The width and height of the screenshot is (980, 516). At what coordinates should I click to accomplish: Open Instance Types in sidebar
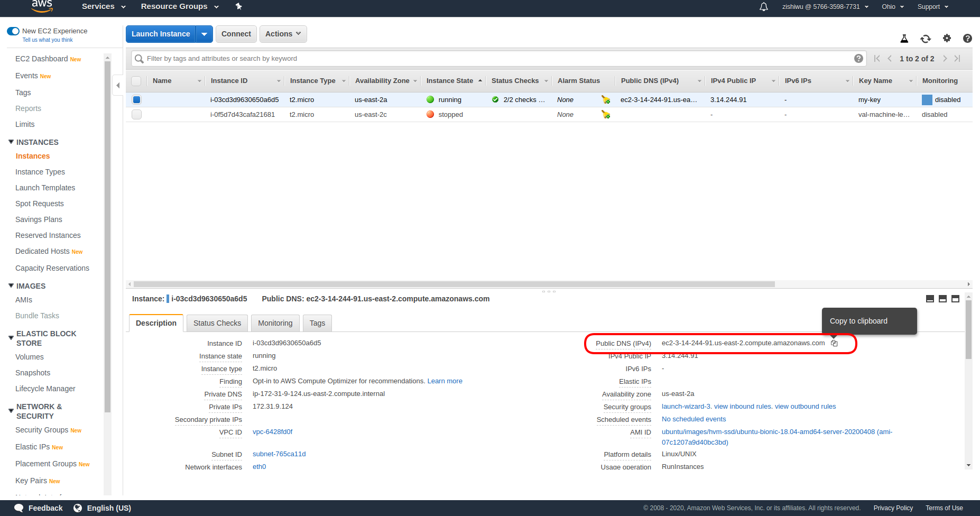click(40, 172)
